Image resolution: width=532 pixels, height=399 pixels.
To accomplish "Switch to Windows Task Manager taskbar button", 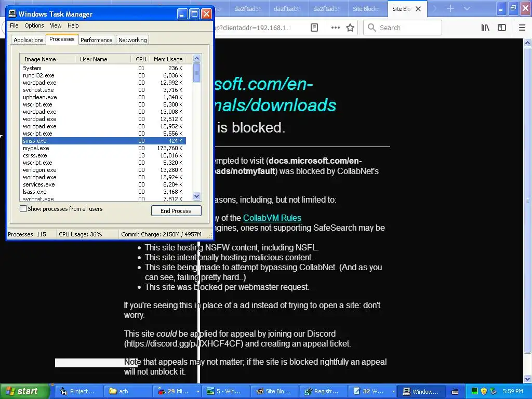I will [420, 391].
